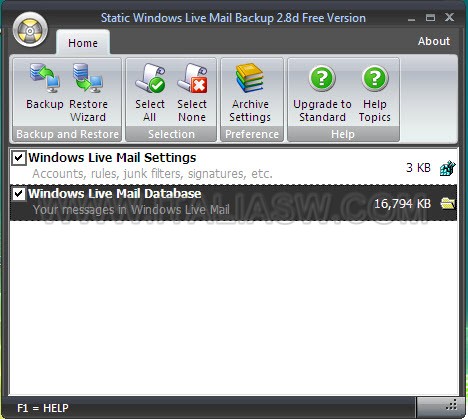Image resolution: width=468 pixels, height=419 pixels.
Task: Click the round application orb button
Action: coord(30,30)
